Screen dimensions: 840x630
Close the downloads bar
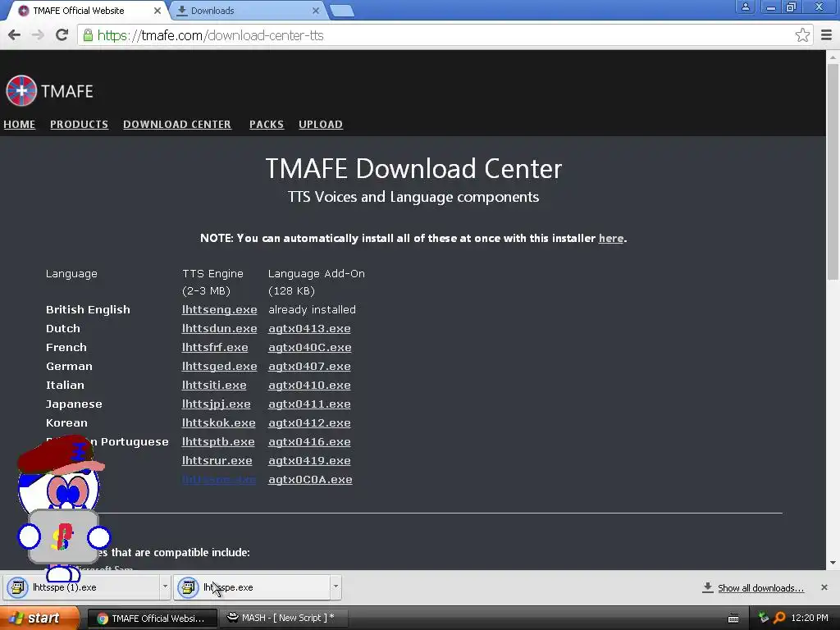click(x=824, y=587)
